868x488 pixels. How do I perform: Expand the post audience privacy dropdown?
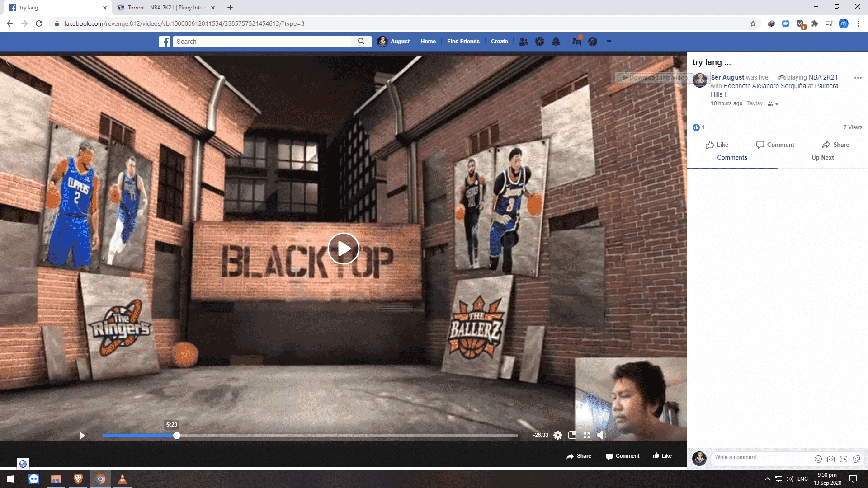point(773,104)
